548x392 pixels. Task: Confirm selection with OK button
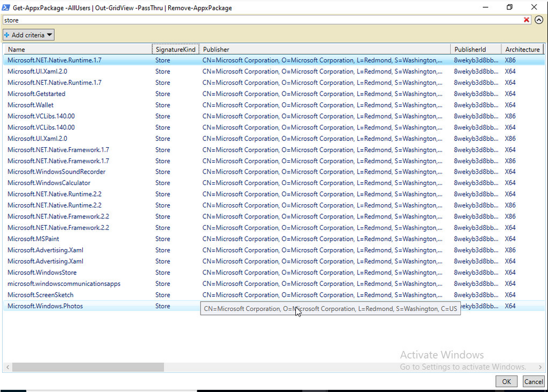click(506, 382)
